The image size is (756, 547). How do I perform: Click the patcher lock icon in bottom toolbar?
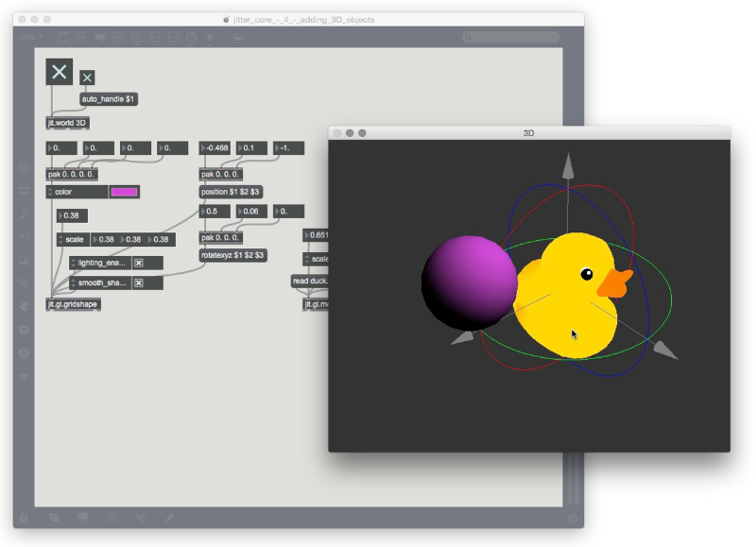pyautogui.click(x=24, y=518)
